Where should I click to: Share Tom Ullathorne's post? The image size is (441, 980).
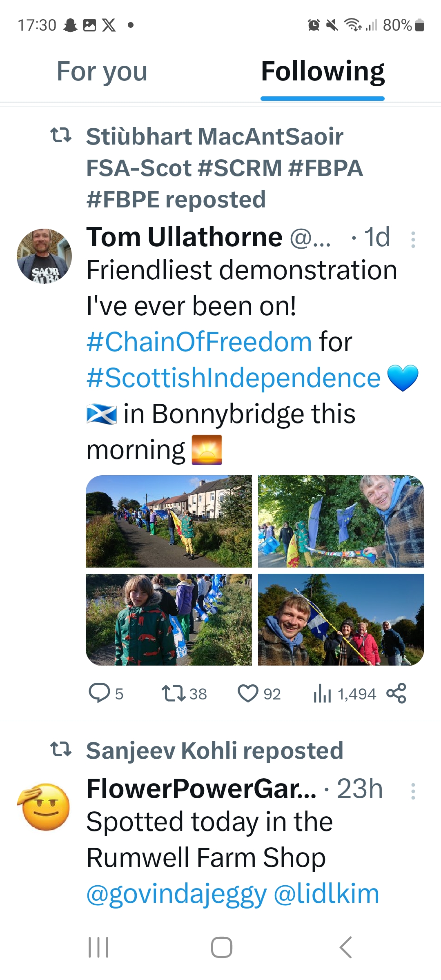click(396, 693)
